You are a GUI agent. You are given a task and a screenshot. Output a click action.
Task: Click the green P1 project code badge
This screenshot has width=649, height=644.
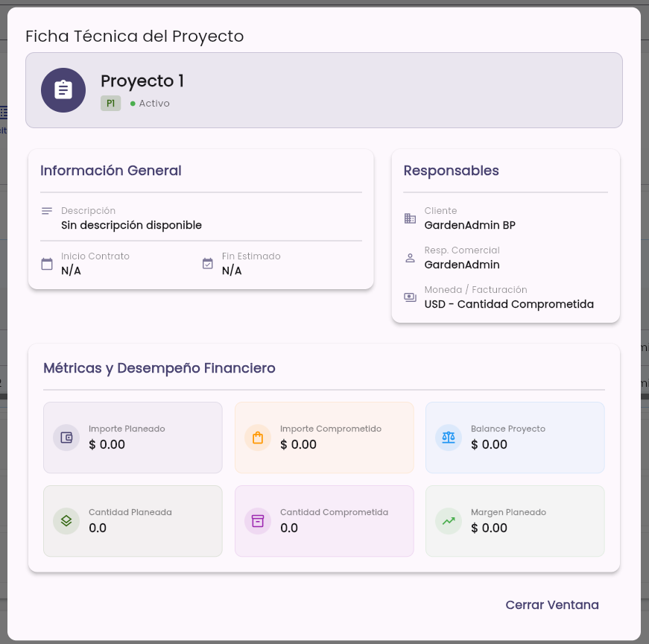110,103
